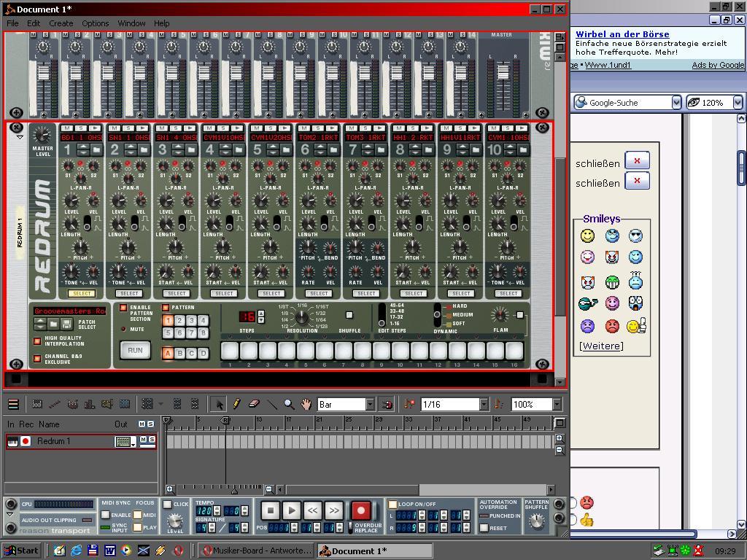The width and height of the screenshot is (747, 560).
Task: Browse sample for Redrum channel 1
Action: pyautogui.click(x=97, y=150)
